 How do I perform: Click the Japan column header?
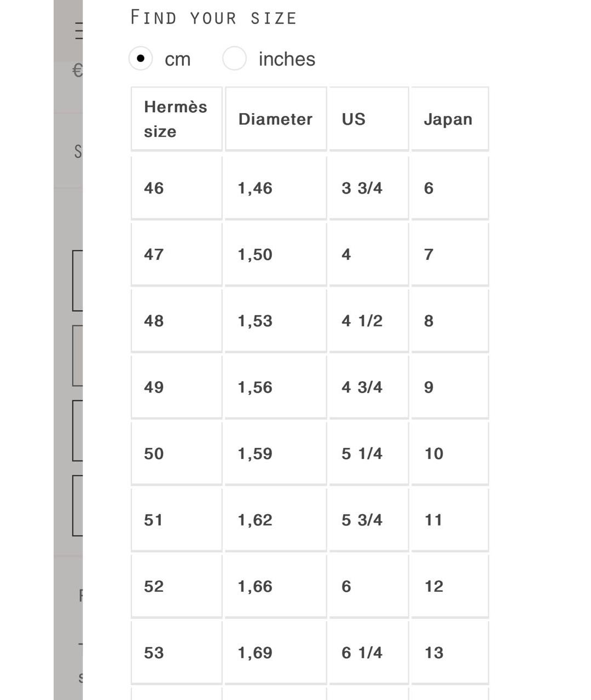(x=450, y=119)
